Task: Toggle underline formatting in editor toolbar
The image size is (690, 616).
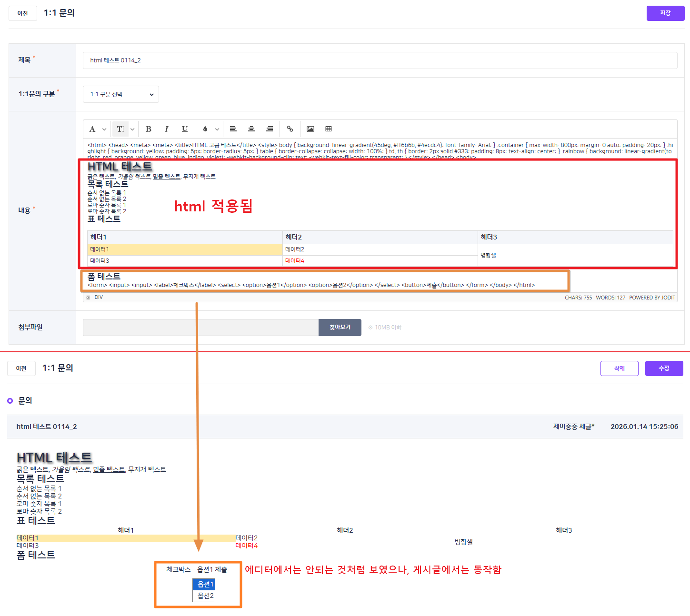Action: click(185, 129)
